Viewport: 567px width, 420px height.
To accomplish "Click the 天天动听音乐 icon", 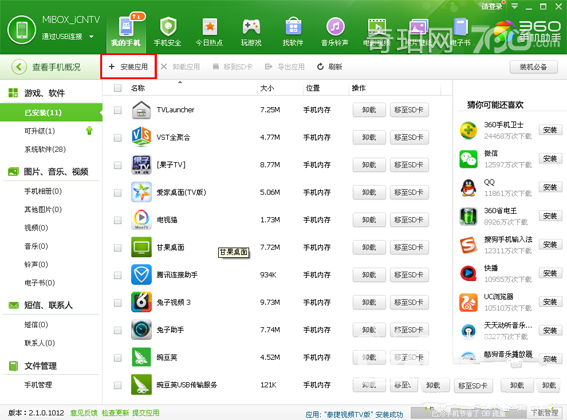I will click(x=469, y=331).
